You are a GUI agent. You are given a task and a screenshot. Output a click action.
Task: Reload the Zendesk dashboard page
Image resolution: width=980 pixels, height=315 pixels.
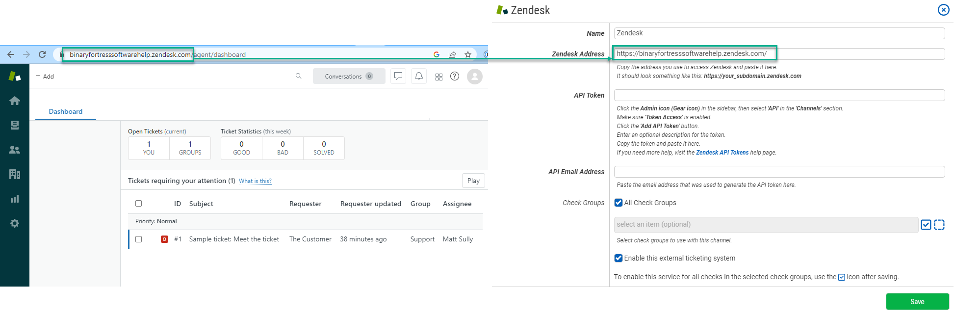click(x=42, y=54)
